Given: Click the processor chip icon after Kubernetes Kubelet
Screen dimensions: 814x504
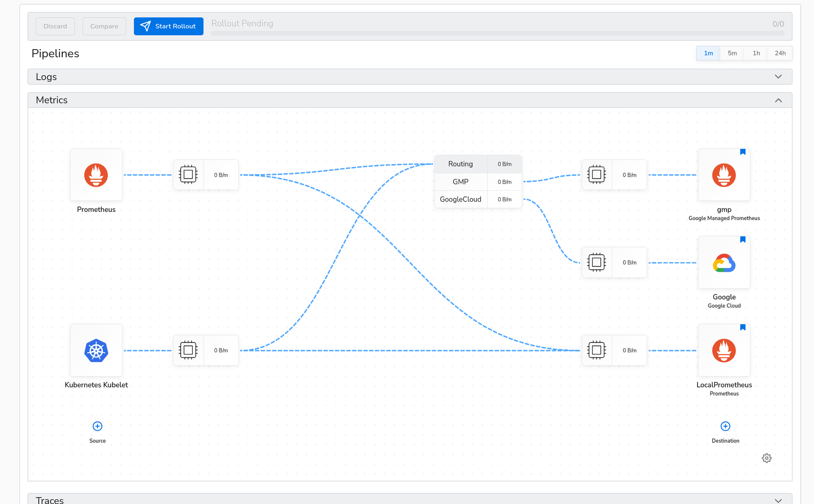Looking at the screenshot, I should [x=188, y=350].
